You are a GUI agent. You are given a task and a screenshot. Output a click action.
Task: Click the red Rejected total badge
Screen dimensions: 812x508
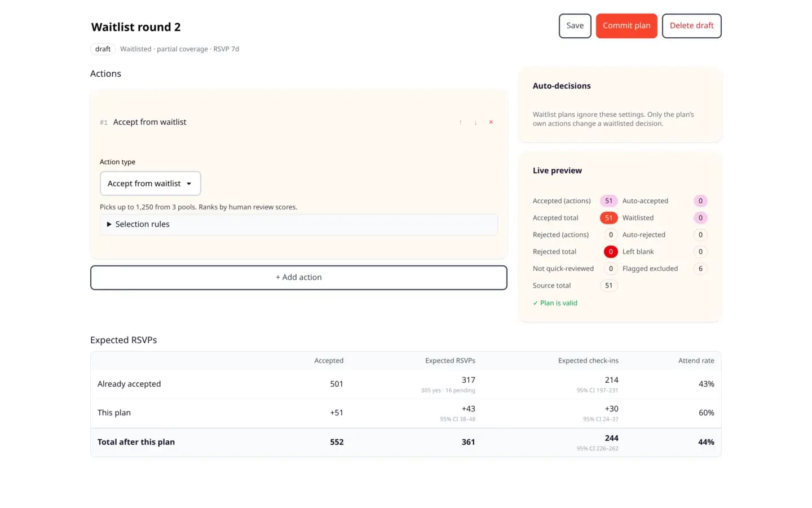(x=611, y=252)
